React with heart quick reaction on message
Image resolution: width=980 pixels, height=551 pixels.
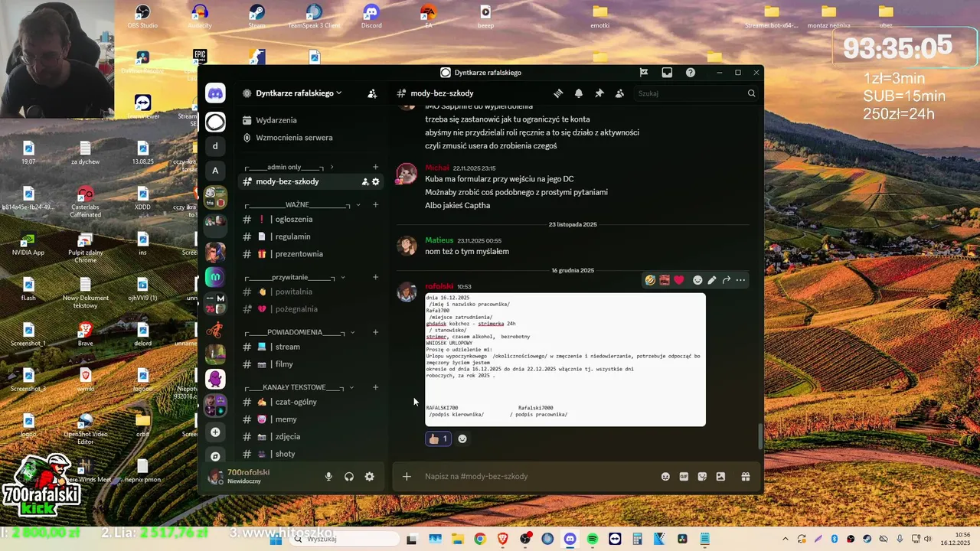coord(678,280)
